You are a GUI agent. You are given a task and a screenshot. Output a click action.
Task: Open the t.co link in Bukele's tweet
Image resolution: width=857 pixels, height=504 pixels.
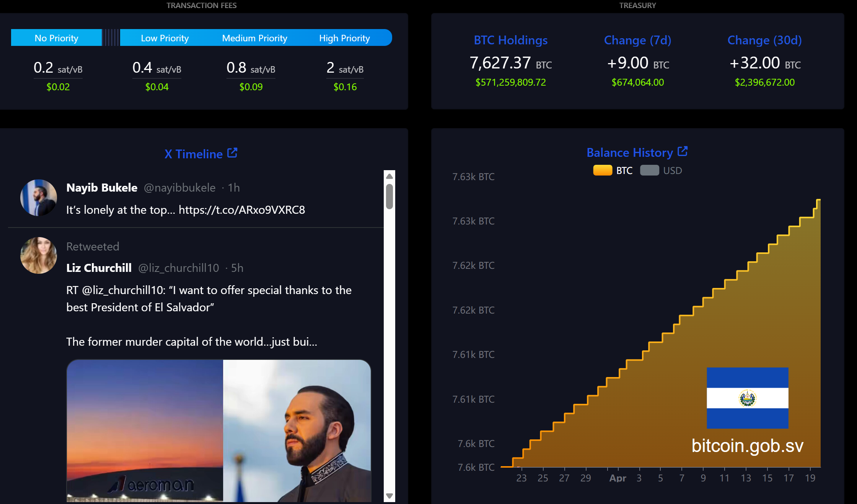pos(241,210)
